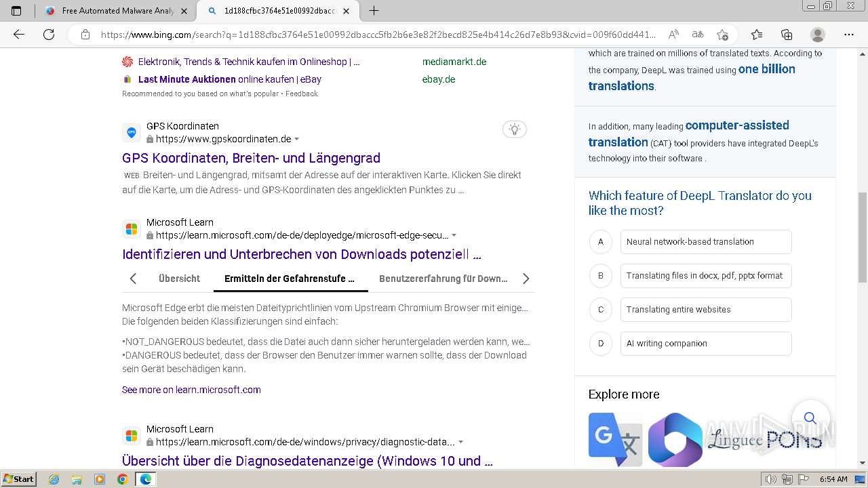Open Microsoft Copilot logo thumbnail
868x488 pixels.
tap(675, 440)
